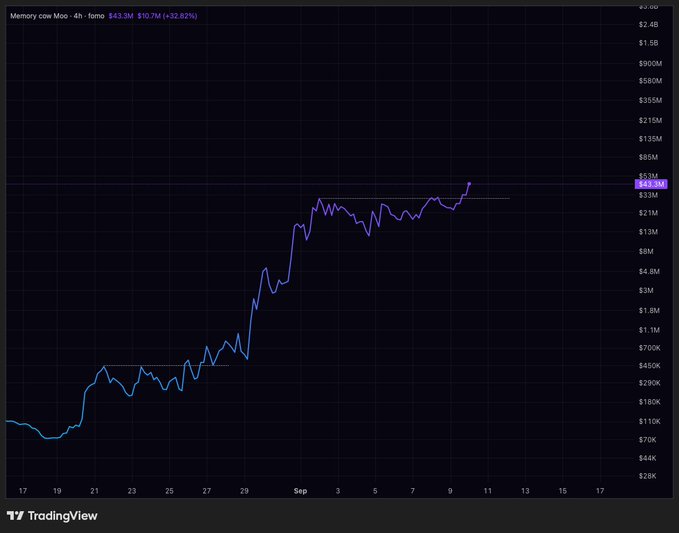Click the $1.1M price axis label
The image size is (679, 533).
649,330
